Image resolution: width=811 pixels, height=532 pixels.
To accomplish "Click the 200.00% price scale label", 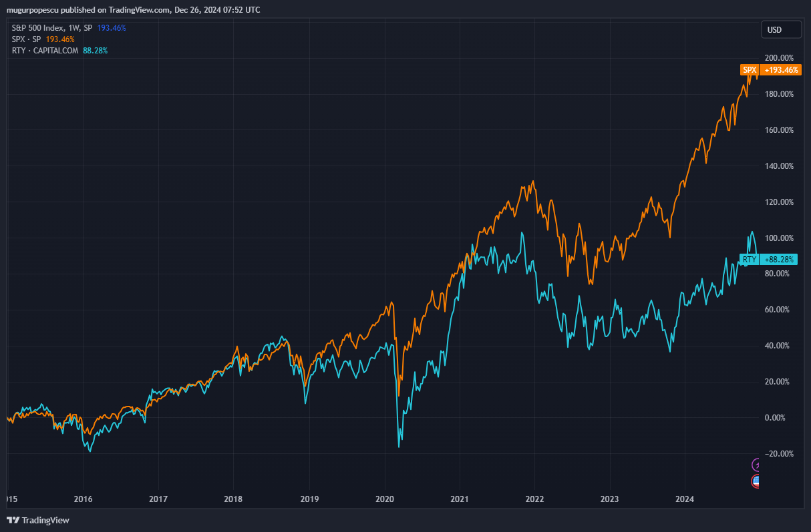I will [778, 58].
